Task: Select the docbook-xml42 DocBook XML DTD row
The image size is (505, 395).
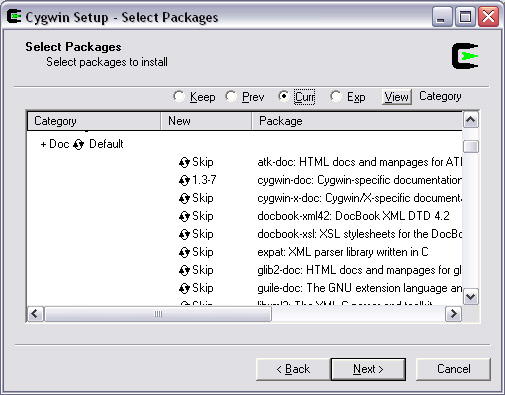Action: pyautogui.click(x=353, y=216)
